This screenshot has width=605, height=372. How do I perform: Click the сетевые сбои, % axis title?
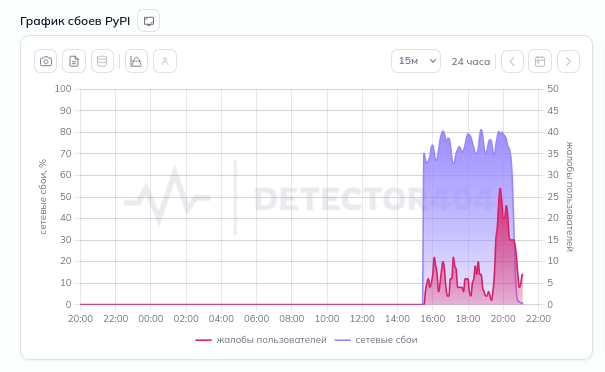tap(43, 197)
